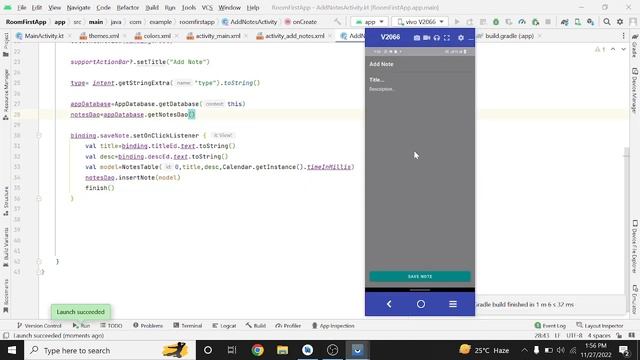The width and height of the screenshot is (640, 360).
Task: Tap the Home circle in mirror navigation bar
Action: (421, 304)
